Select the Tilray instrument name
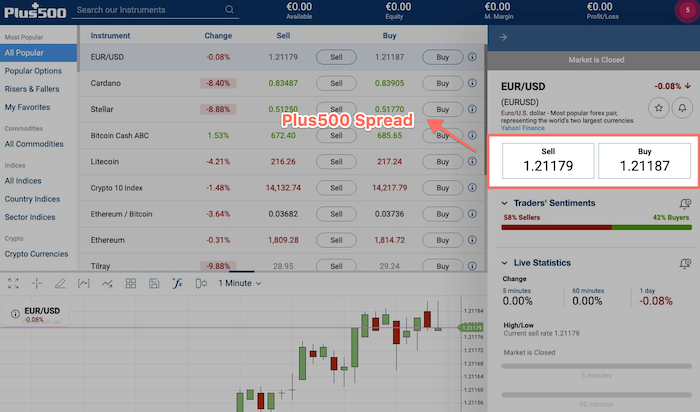The image size is (700, 412). pyautogui.click(x=100, y=266)
